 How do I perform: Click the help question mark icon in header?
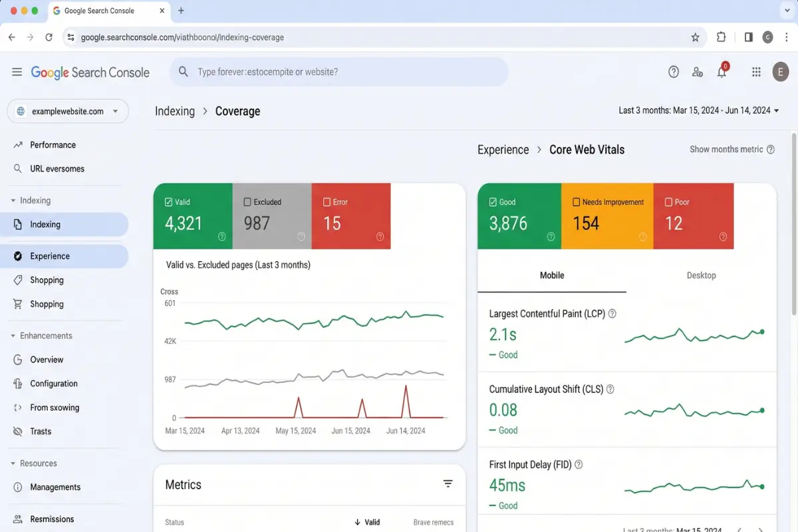(674, 72)
